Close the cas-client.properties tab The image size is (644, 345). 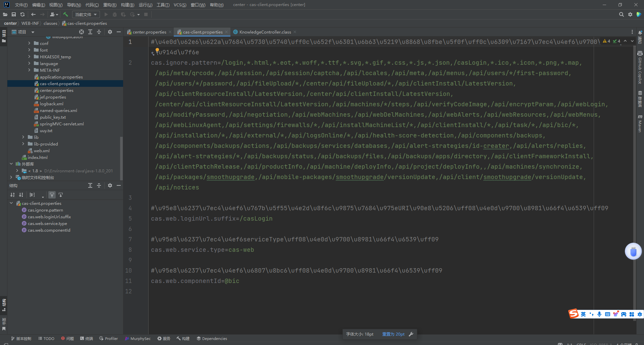(226, 32)
